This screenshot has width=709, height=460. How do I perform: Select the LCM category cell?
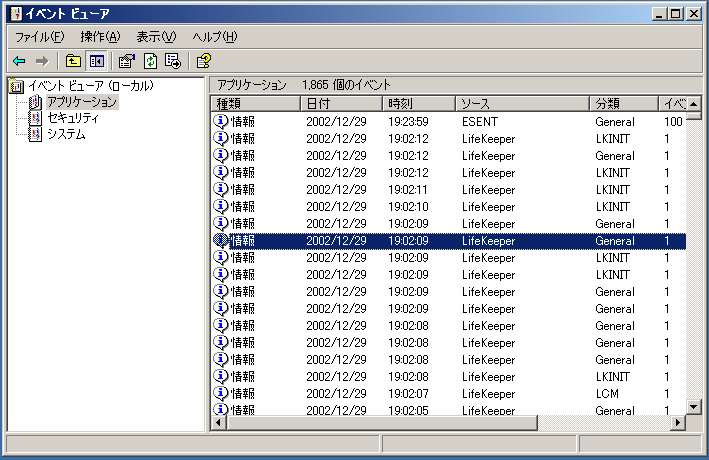pyautogui.click(x=607, y=394)
